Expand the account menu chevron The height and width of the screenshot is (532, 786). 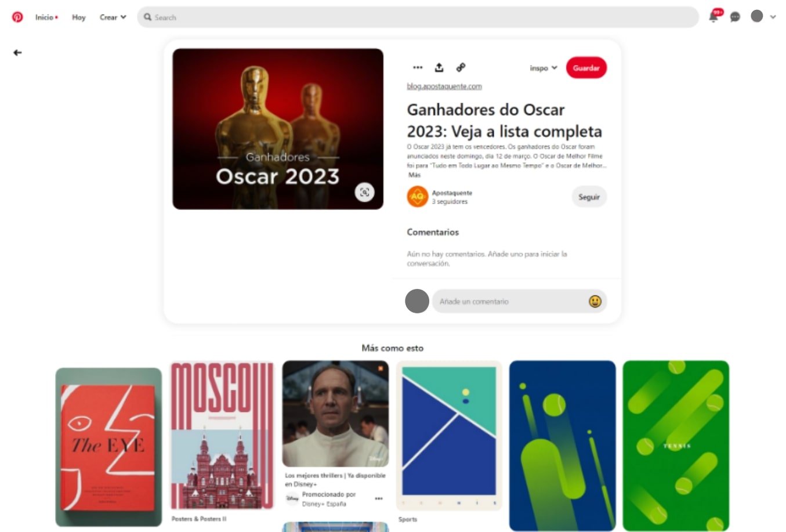(773, 17)
